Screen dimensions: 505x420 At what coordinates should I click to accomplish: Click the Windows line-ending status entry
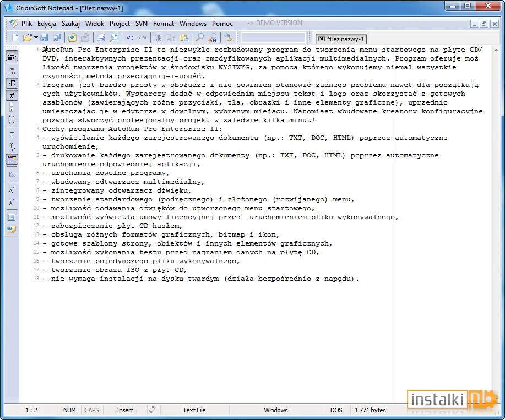click(x=276, y=410)
